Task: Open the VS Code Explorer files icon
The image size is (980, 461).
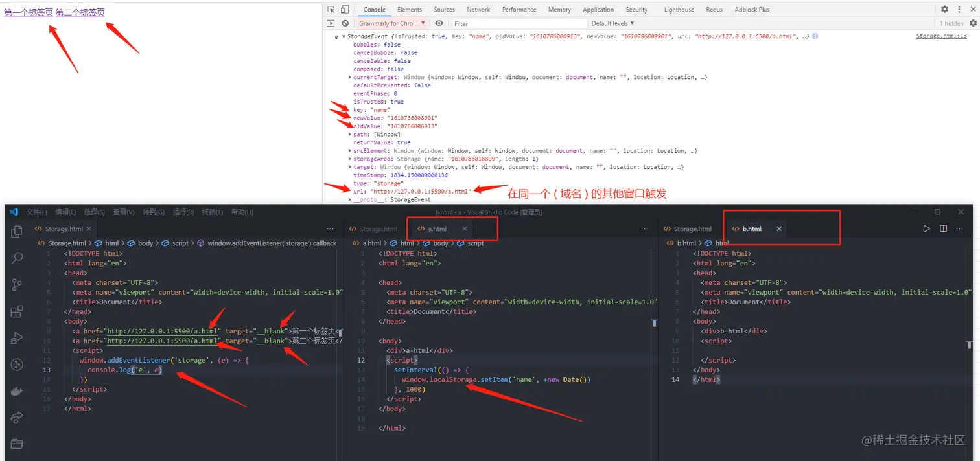Action: pos(17,231)
